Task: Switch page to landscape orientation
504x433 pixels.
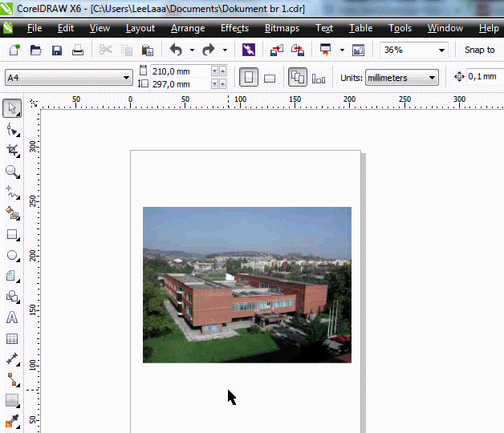Action: [x=270, y=78]
